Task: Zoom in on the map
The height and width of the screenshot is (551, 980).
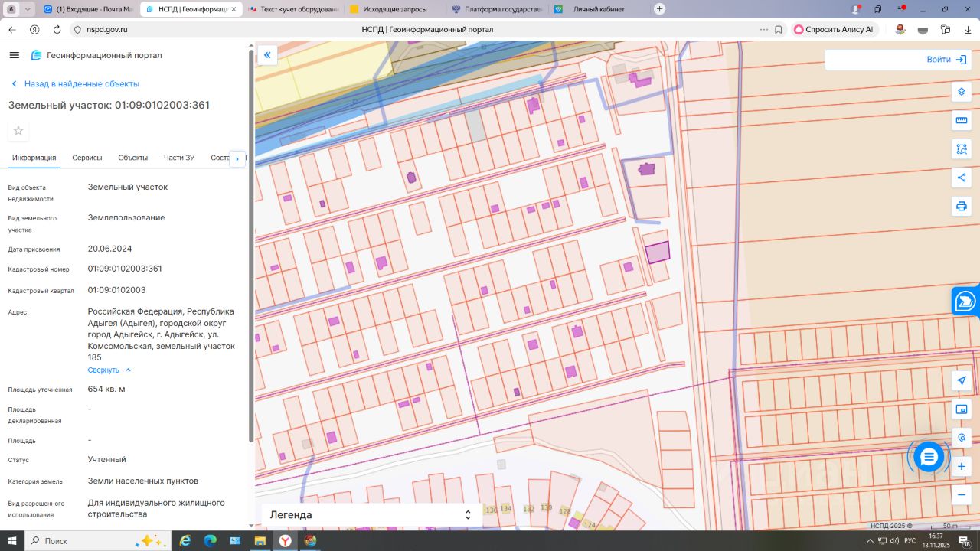Action: (x=962, y=466)
